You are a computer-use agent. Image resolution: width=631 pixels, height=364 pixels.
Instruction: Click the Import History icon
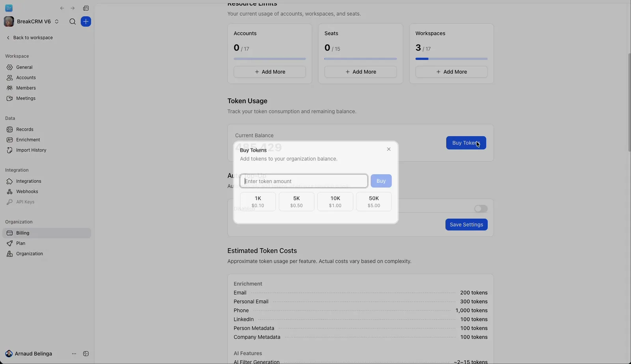[x=9, y=150]
